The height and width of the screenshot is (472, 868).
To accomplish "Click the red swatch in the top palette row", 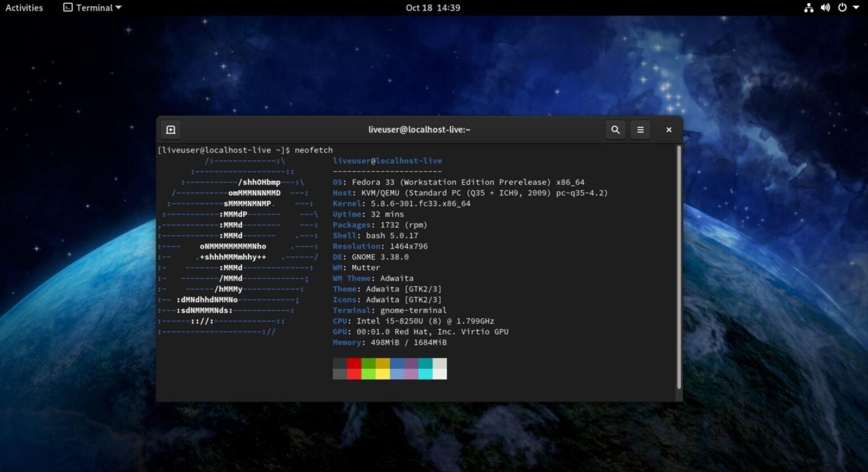I will tap(354, 363).
